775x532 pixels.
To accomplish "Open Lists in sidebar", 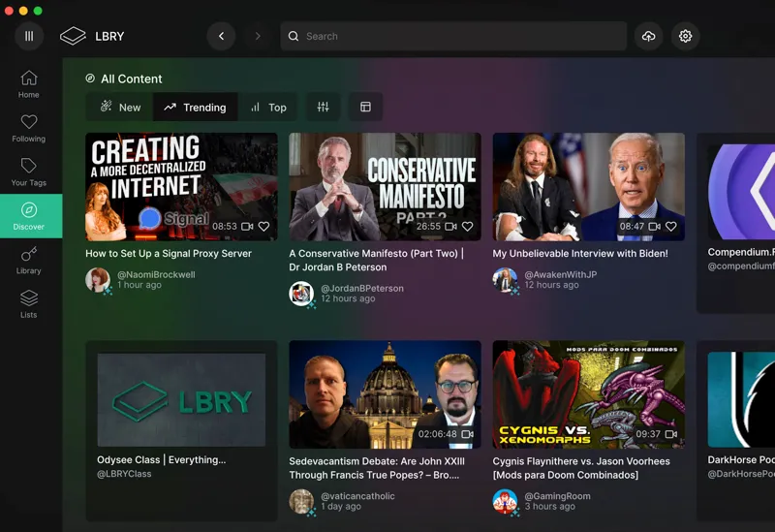I will point(29,304).
